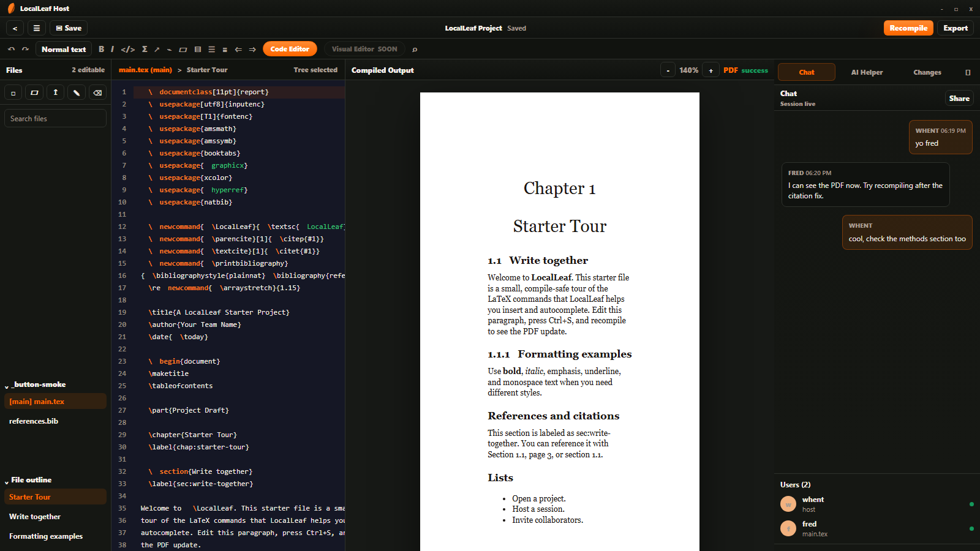Jump to Formatting examples in the outline
The image size is (980, 551).
click(x=55, y=536)
